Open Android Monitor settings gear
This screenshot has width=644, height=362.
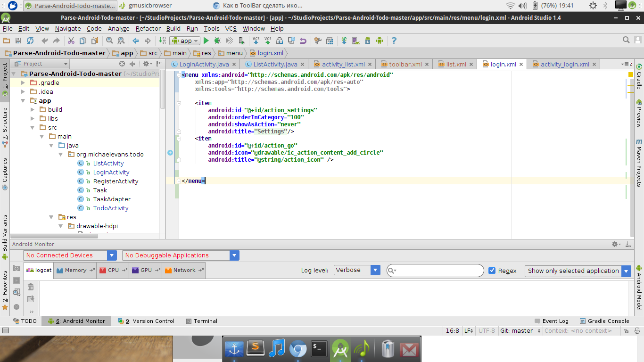[x=616, y=244]
